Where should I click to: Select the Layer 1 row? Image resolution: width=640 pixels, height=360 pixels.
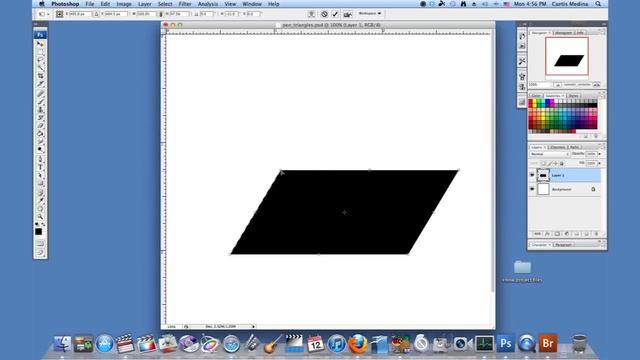(x=565, y=175)
